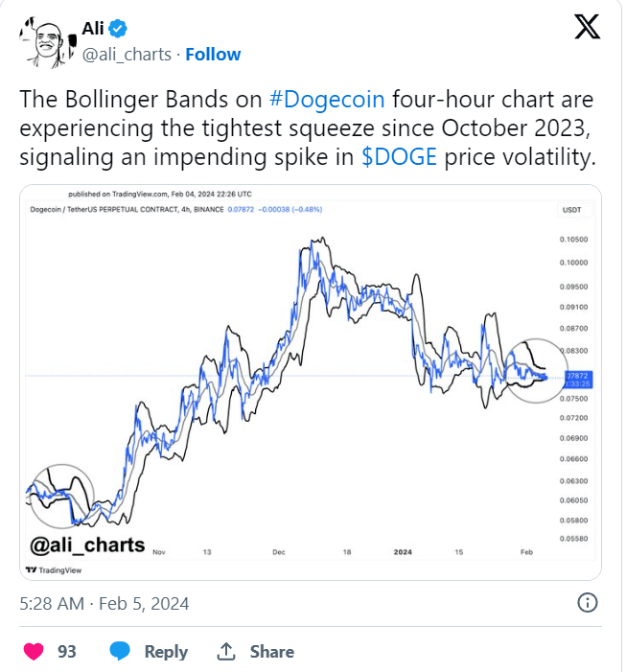Open the Dogecoin chart image

[311, 382]
